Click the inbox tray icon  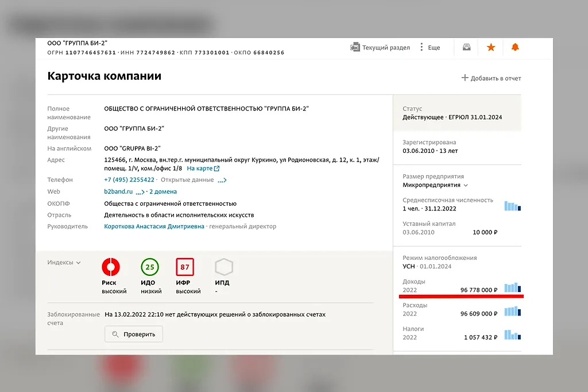tap(467, 48)
